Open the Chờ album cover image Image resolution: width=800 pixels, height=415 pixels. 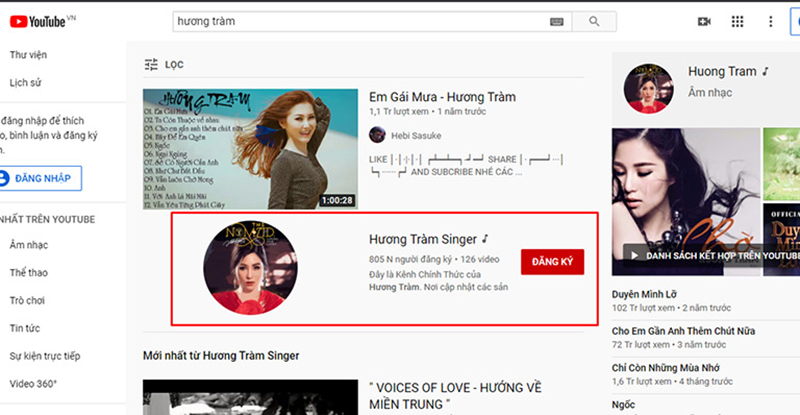(684, 202)
